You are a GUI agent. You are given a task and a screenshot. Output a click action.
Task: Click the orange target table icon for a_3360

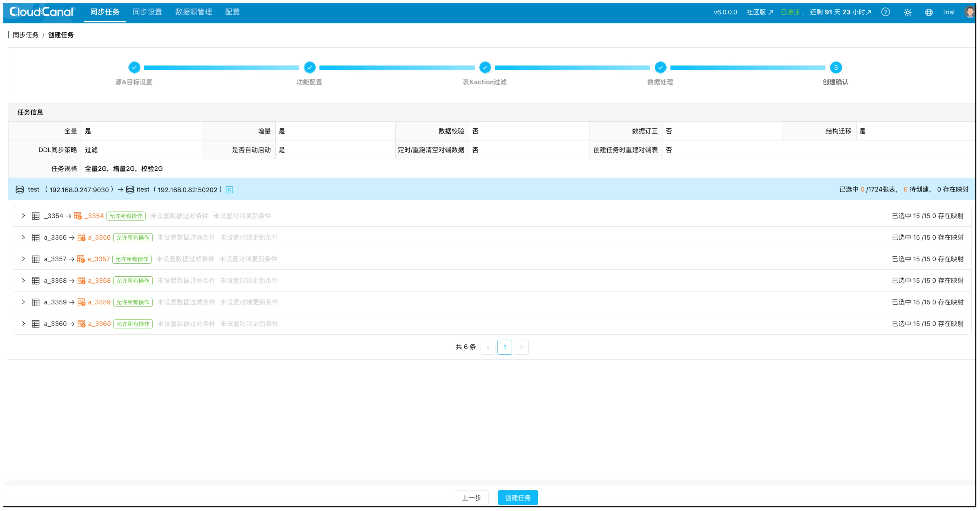81,324
